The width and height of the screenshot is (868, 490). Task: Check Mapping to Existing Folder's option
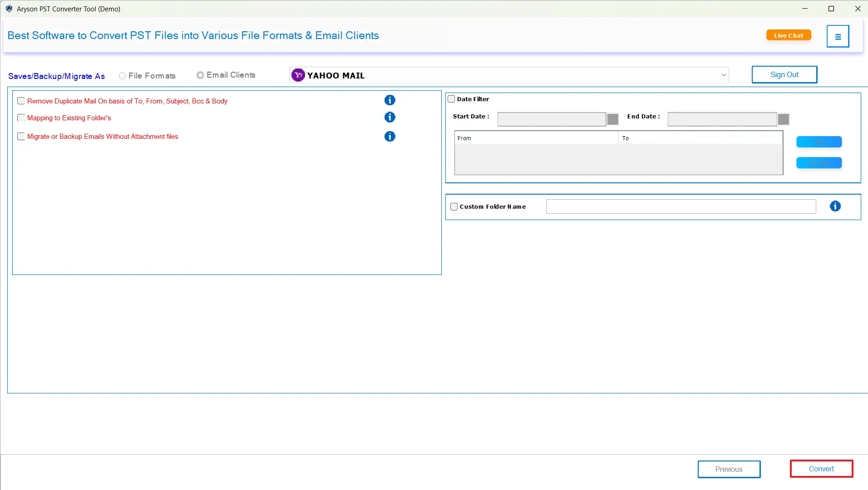21,118
